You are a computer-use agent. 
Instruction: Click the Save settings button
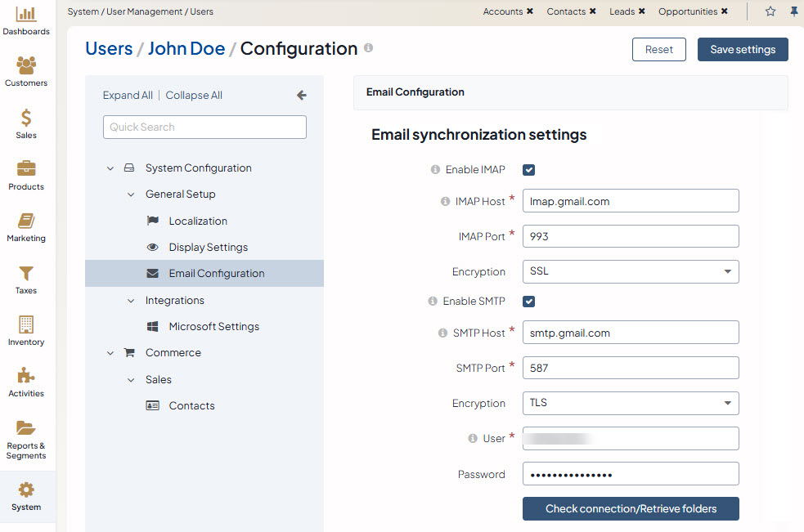(742, 49)
